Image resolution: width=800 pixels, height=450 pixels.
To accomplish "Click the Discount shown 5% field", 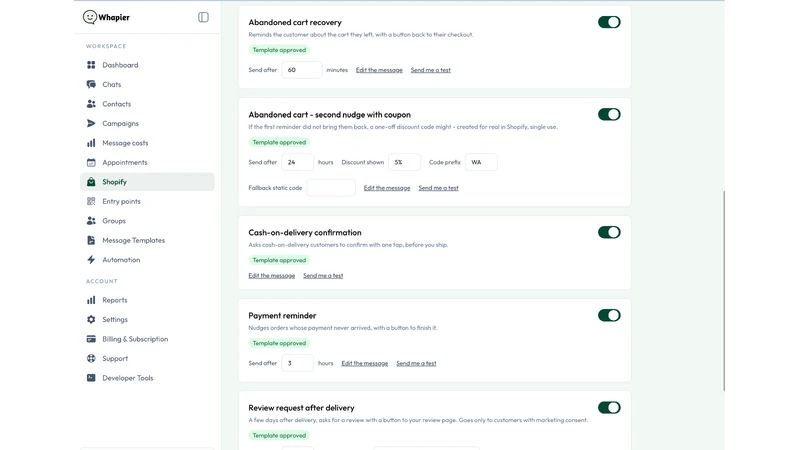I will (405, 162).
